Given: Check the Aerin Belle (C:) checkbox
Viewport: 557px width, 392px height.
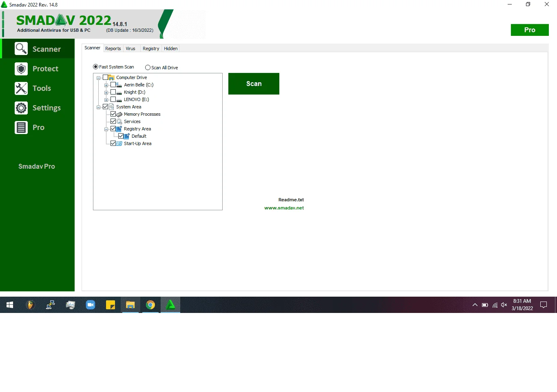Looking at the screenshot, I should 113,85.
